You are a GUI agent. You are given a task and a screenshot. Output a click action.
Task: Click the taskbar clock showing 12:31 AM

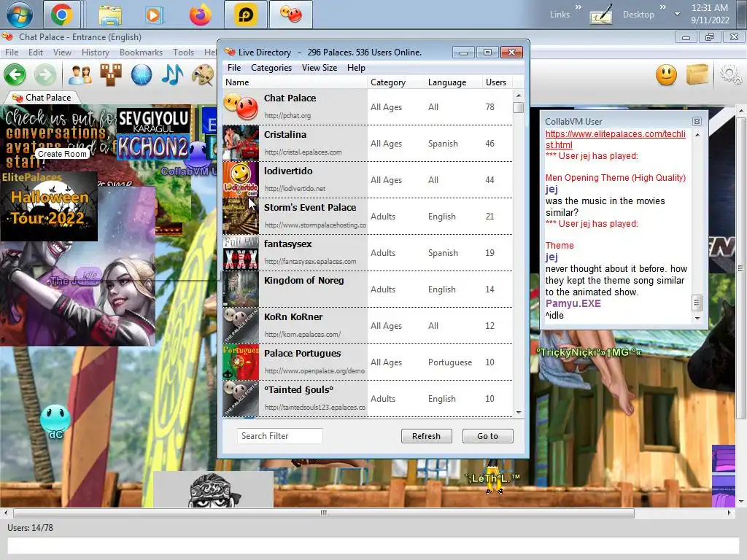pyautogui.click(x=710, y=14)
